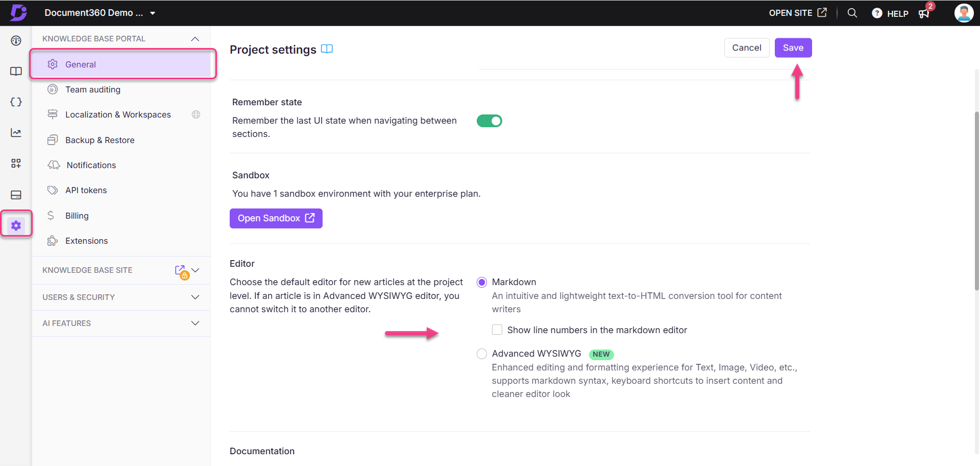This screenshot has height=466, width=980.
Task: Toggle the Remember state switch
Action: [489, 121]
